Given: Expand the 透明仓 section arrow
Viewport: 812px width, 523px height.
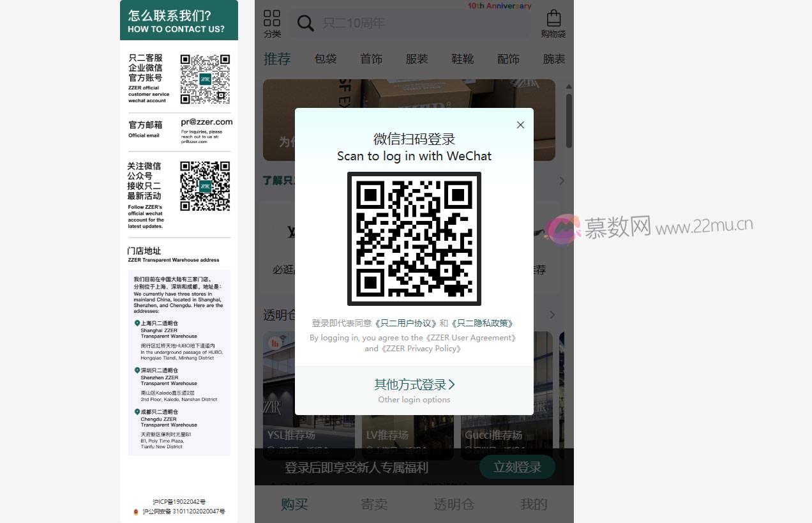Looking at the screenshot, I should 552,315.
